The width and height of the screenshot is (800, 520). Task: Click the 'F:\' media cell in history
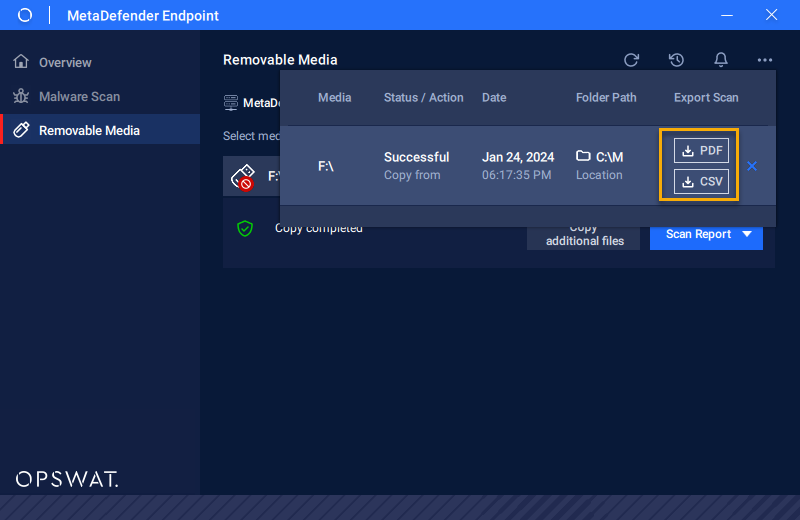[x=326, y=166]
